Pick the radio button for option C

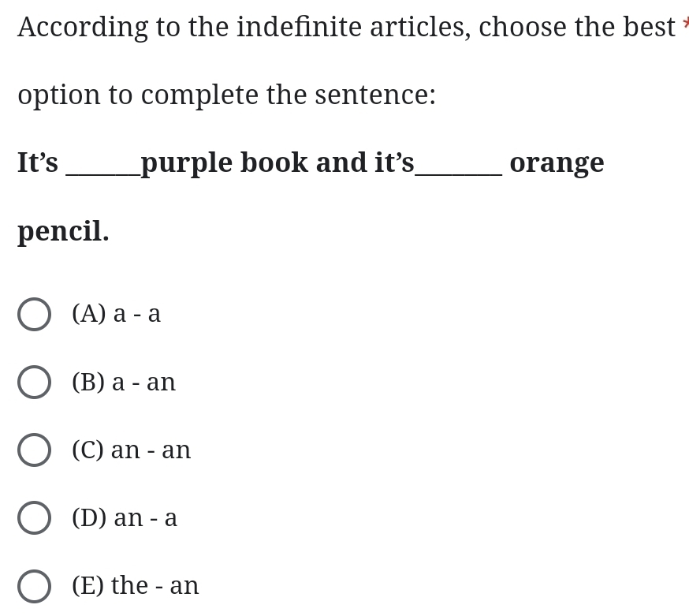pos(34,450)
